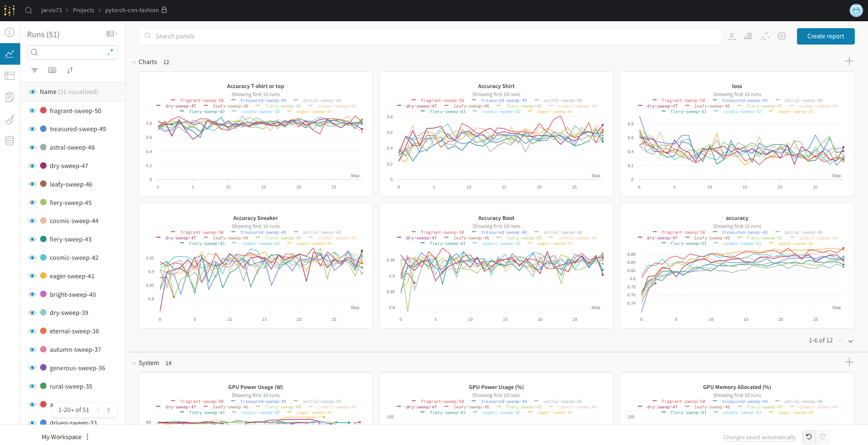Click the Accuracy Sneaker chart title
Viewport: 868px width, 445px height.
[255, 218]
